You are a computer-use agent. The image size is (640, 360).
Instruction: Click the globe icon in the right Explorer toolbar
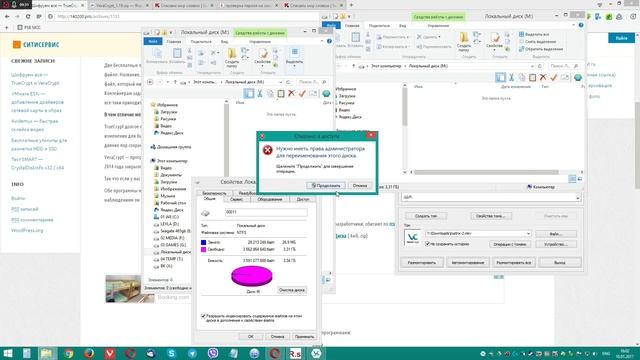[x=578, y=77]
